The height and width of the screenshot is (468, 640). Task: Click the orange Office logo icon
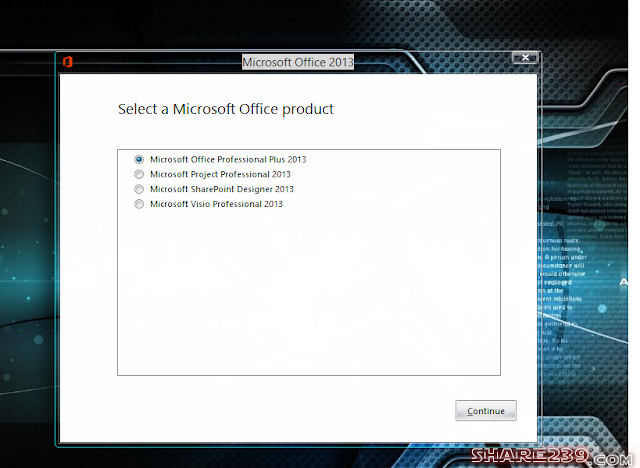[68, 62]
